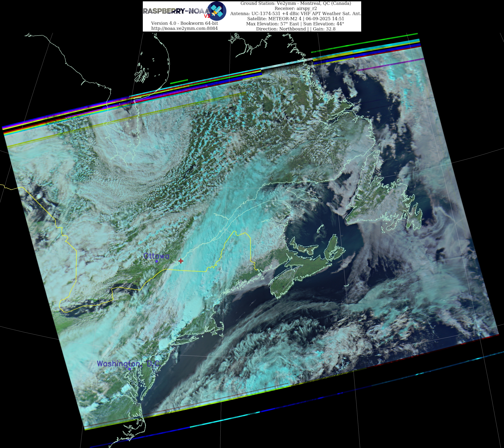Select the 'Receiver: airspy_r2' line
The width and height of the screenshot is (504, 448).
(296, 8)
